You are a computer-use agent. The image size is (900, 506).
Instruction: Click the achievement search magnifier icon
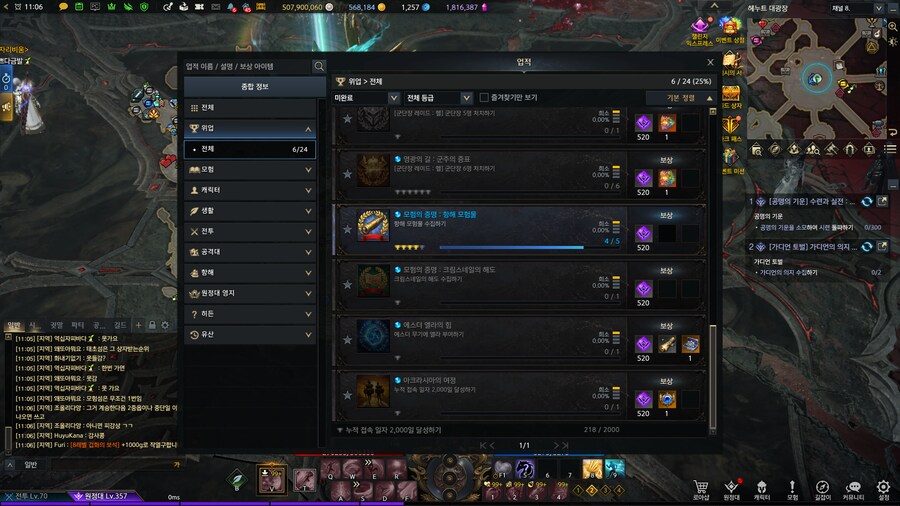point(319,67)
